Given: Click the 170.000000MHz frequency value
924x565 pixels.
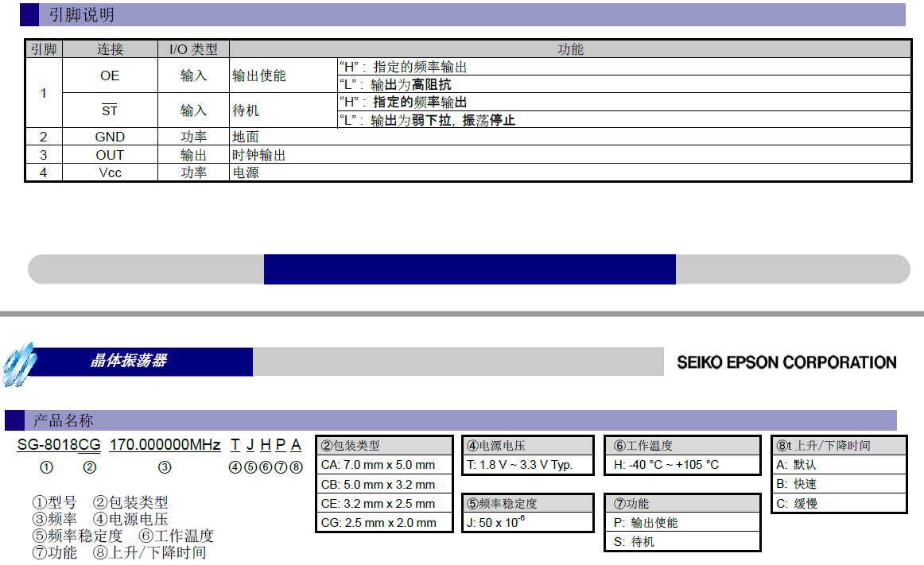Looking at the screenshot, I should 165,445.
